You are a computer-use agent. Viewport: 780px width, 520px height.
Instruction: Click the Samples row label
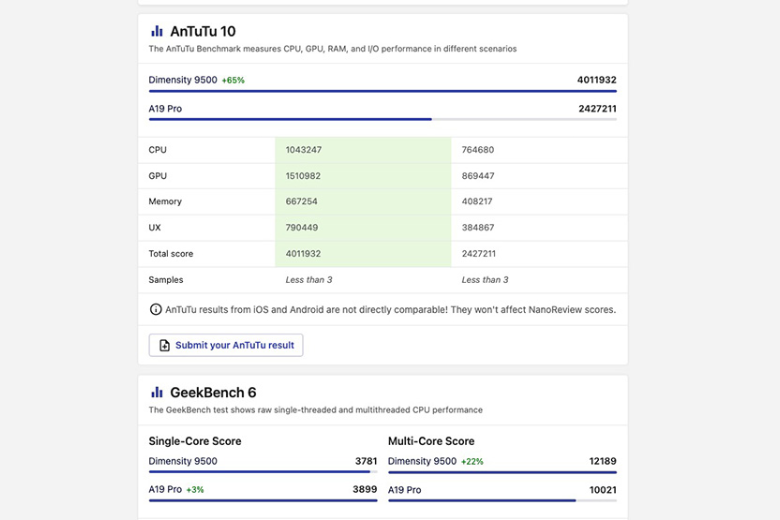point(166,280)
